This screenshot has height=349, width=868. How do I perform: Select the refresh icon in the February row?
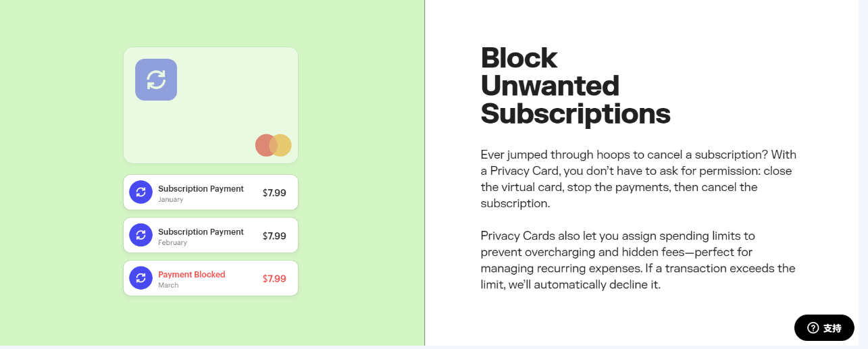[141, 235]
